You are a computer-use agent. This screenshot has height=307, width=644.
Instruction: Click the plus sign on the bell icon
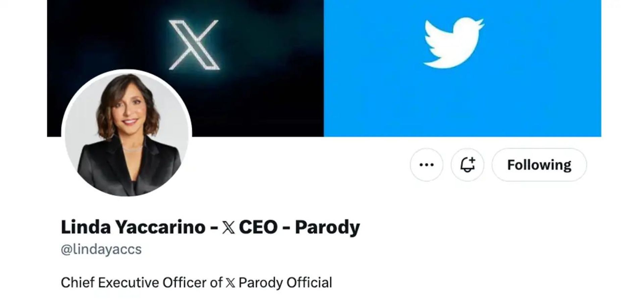(x=471, y=160)
